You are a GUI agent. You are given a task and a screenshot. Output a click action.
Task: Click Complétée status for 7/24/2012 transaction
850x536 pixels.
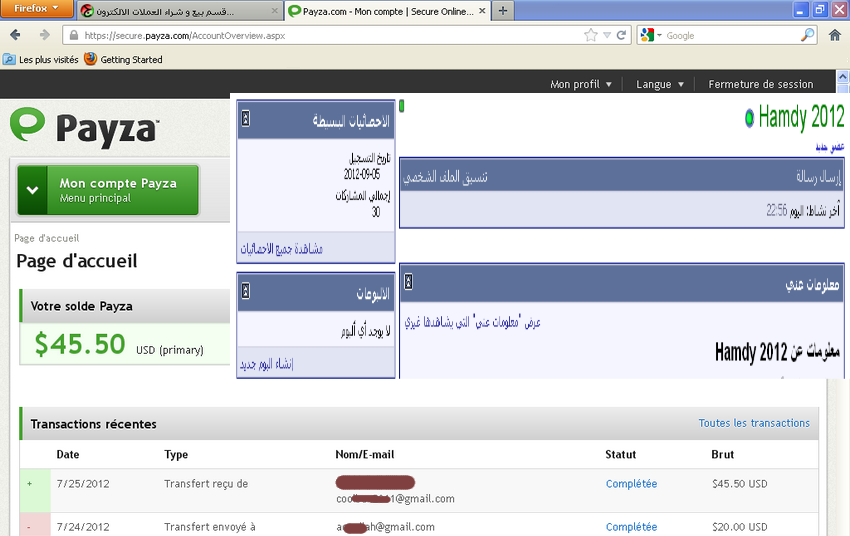tap(631, 527)
